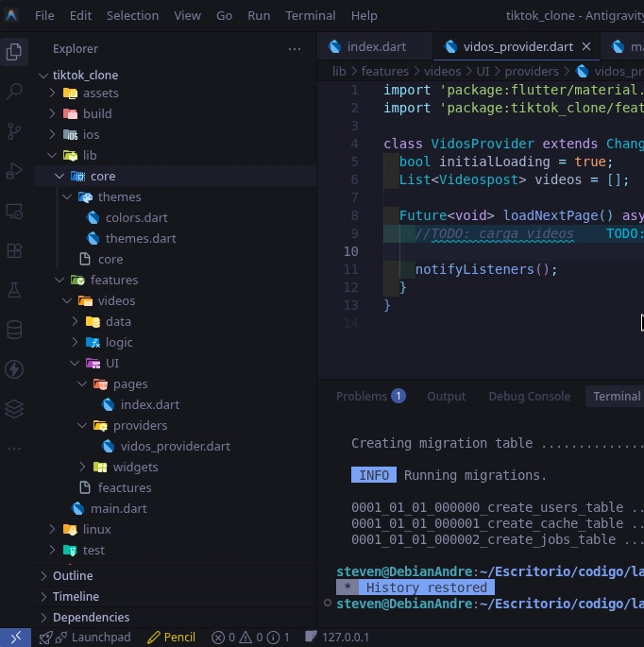Image resolution: width=644 pixels, height=647 pixels.
Task: Switch to the index.dart editor tab
Action: tap(374, 46)
